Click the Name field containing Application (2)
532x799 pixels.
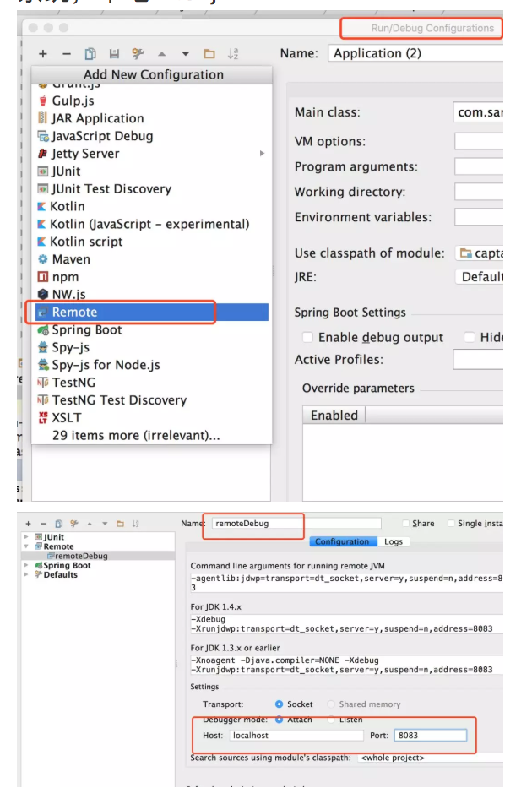(x=415, y=53)
